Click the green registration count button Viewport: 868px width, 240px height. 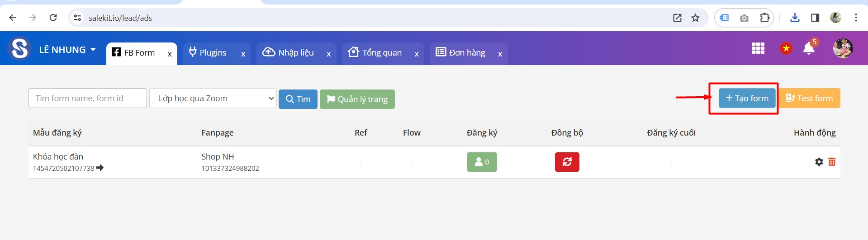coord(482,162)
